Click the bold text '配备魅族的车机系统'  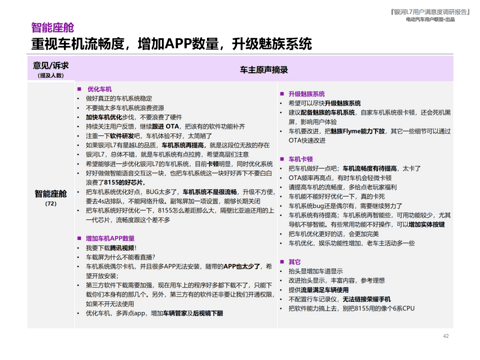point(328,113)
